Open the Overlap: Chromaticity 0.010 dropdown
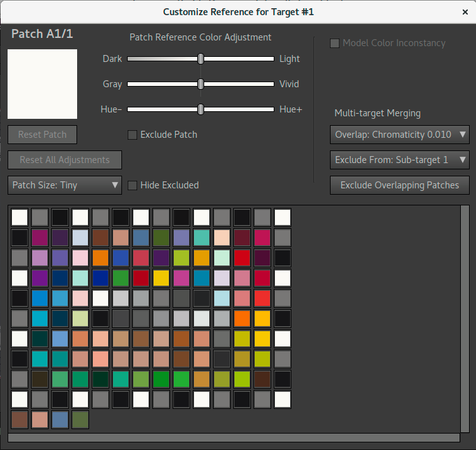The width and height of the screenshot is (476, 450). click(400, 135)
